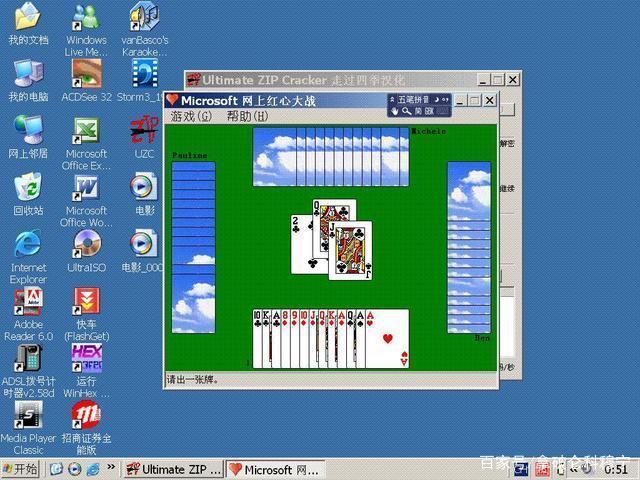The width and height of the screenshot is (640, 480).
Task: Open the 游戏(G) game menu
Action: tap(190, 116)
